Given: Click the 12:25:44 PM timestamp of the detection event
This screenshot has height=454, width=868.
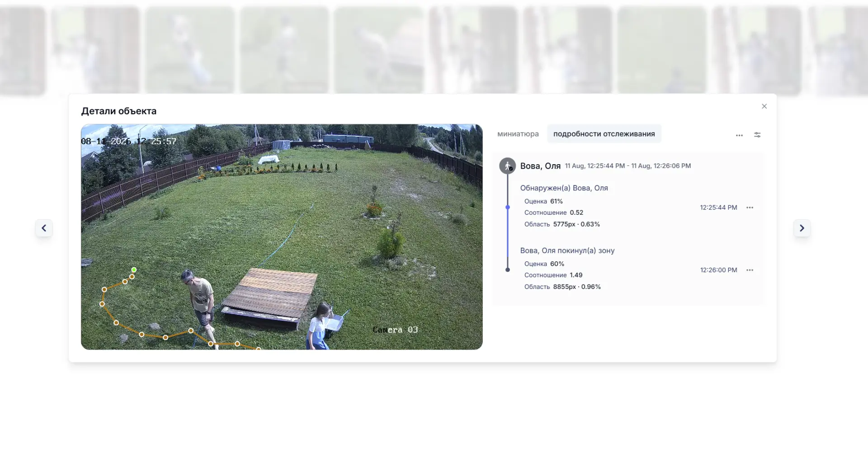Looking at the screenshot, I should pyautogui.click(x=718, y=208).
